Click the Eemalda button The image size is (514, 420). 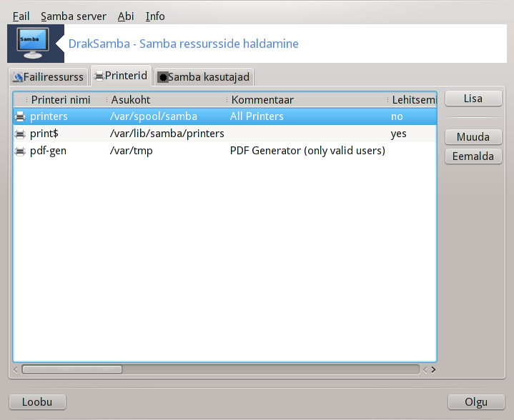(473, 156)
